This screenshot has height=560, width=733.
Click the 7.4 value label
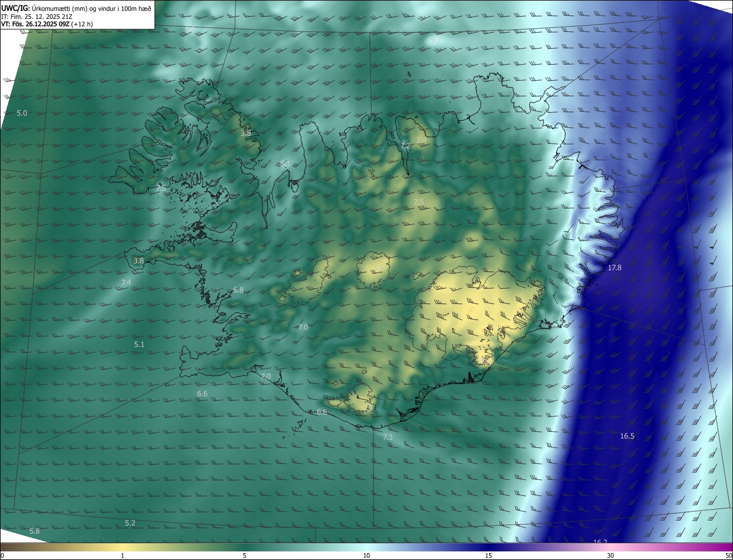tap(126, 283)
